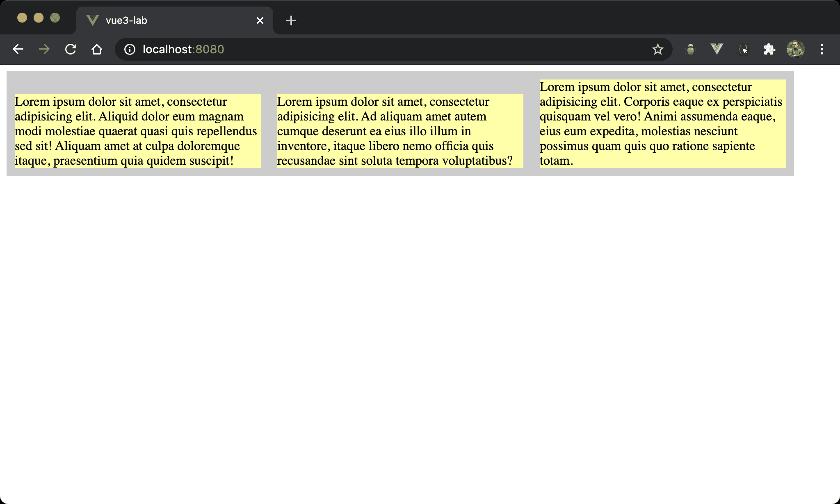This screenshot has height=504, width=840.
Task: Click the cursor selector extension icon
Action: click(x=743, y=50)
